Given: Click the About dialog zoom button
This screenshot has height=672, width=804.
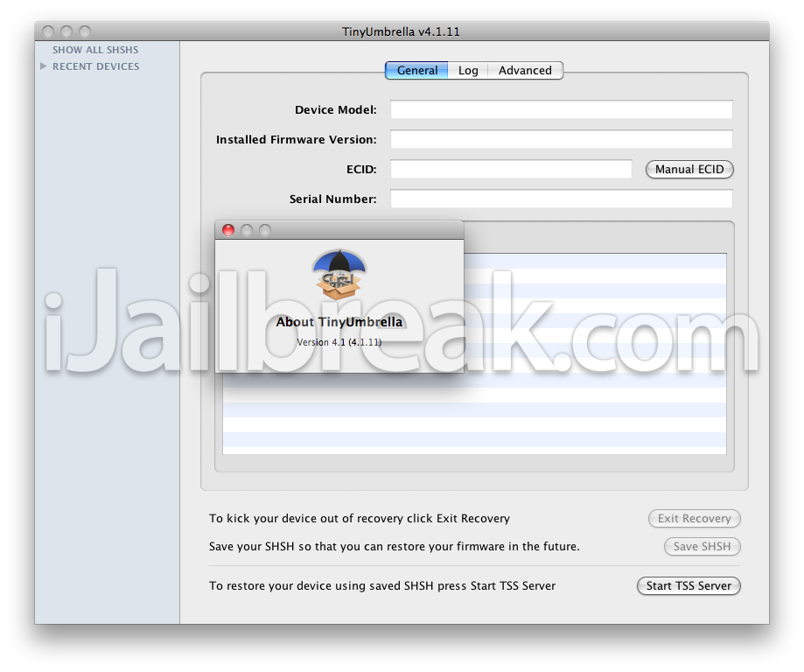Looking at the screenshot, I should tap(265, 230).
